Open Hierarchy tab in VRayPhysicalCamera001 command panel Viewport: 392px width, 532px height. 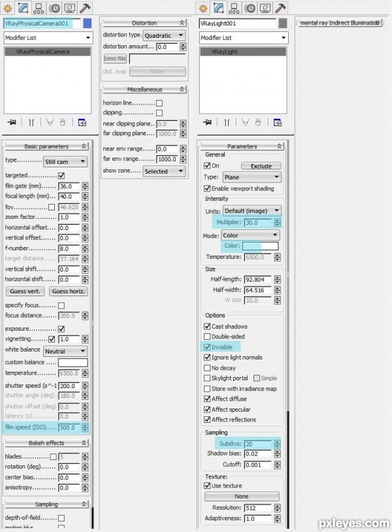39,8
